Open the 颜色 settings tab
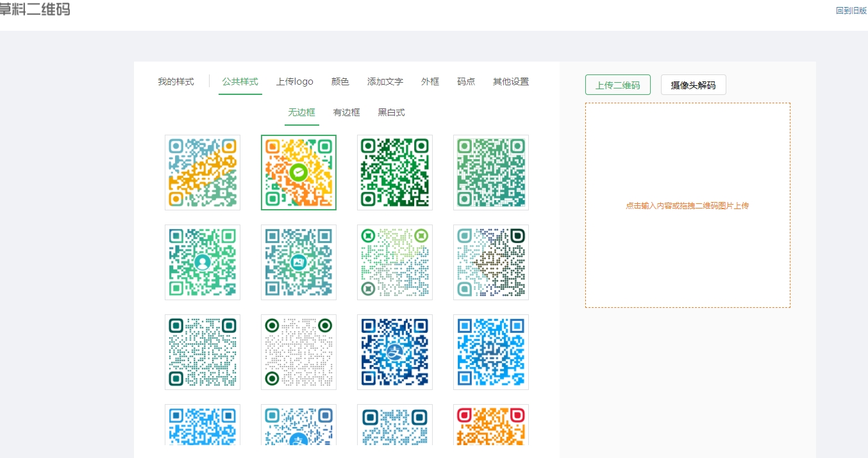The height and width of the screenshot is (458, 868). click(340, 81)
